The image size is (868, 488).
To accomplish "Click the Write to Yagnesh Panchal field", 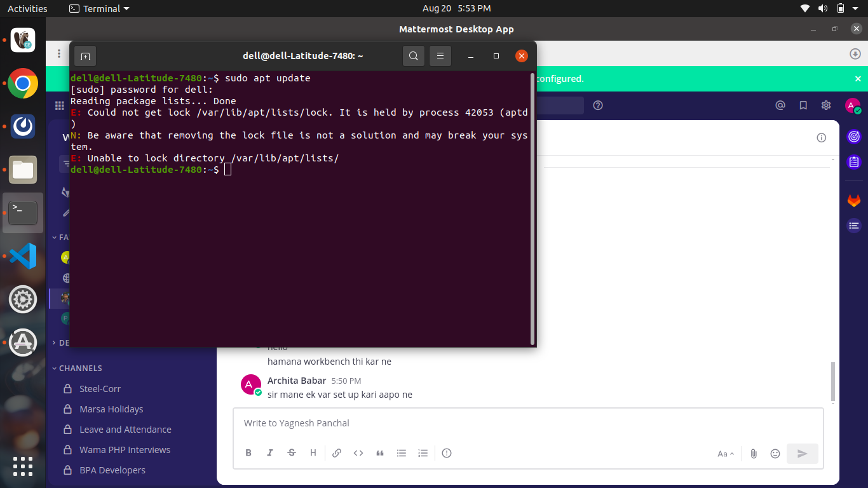I will 528,423.
